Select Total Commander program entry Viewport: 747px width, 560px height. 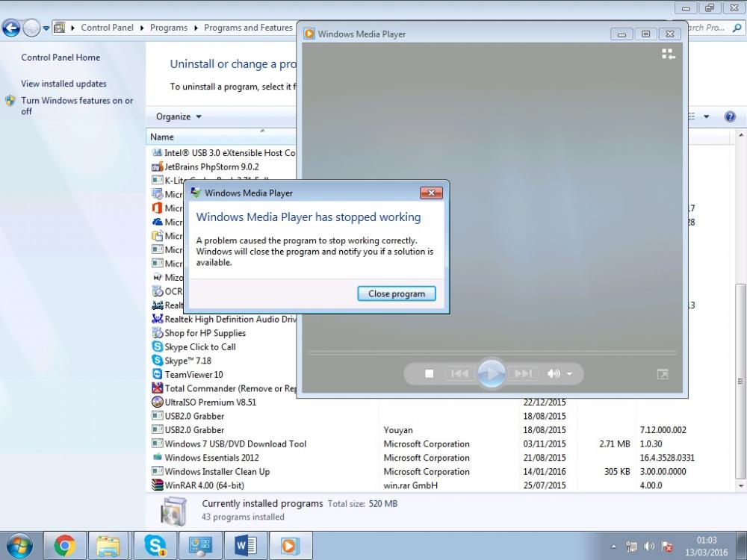[x=223, y=388]
